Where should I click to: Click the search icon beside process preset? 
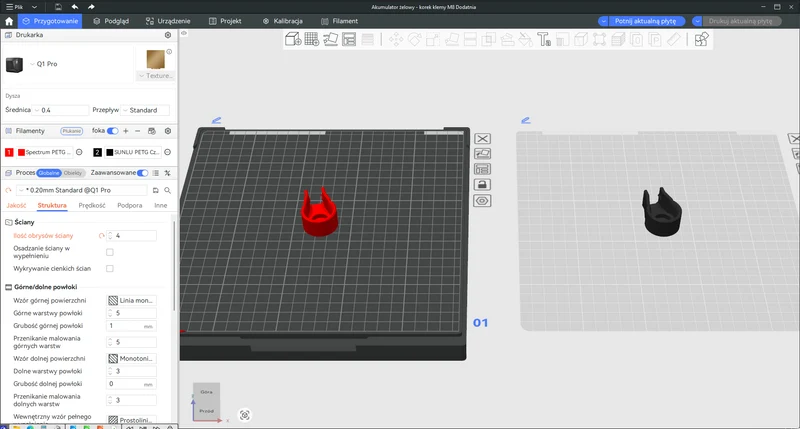tap(167, 190)
